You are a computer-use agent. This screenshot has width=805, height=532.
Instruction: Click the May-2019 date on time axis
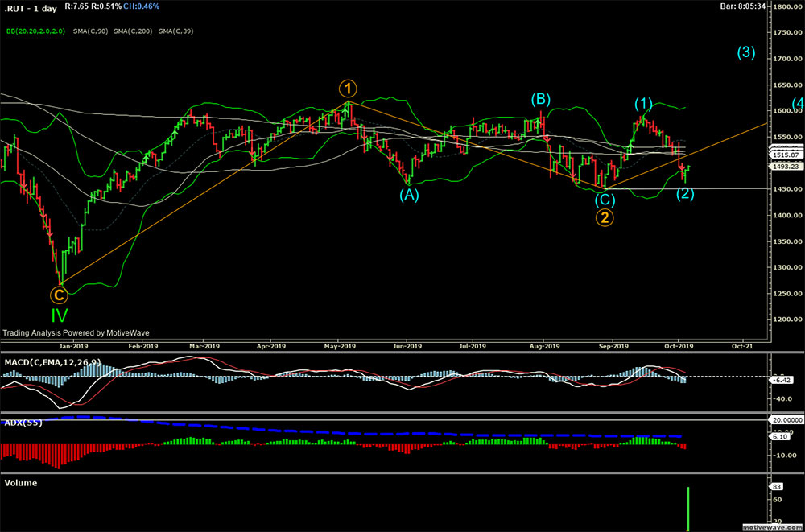pos(341,345)
